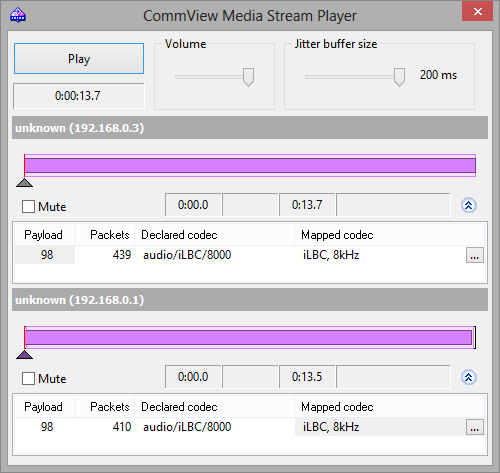Click the total time field 0:00:13.7
Image resolution: width=500 pixels, height=473 pixels.
tap(79, 96)
